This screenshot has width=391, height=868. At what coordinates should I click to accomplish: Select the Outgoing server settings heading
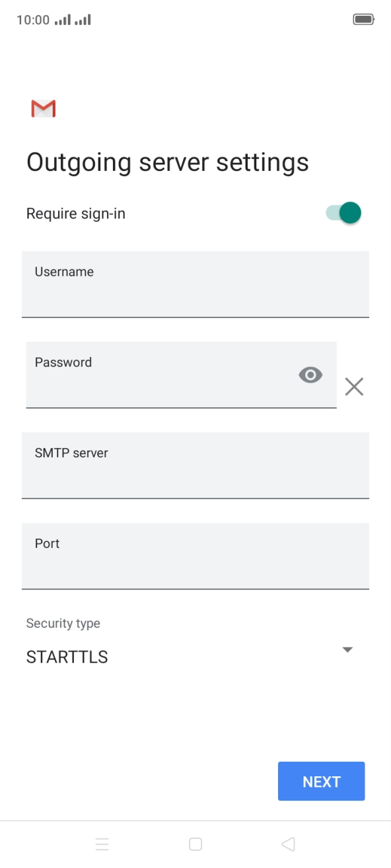[168, 162]
